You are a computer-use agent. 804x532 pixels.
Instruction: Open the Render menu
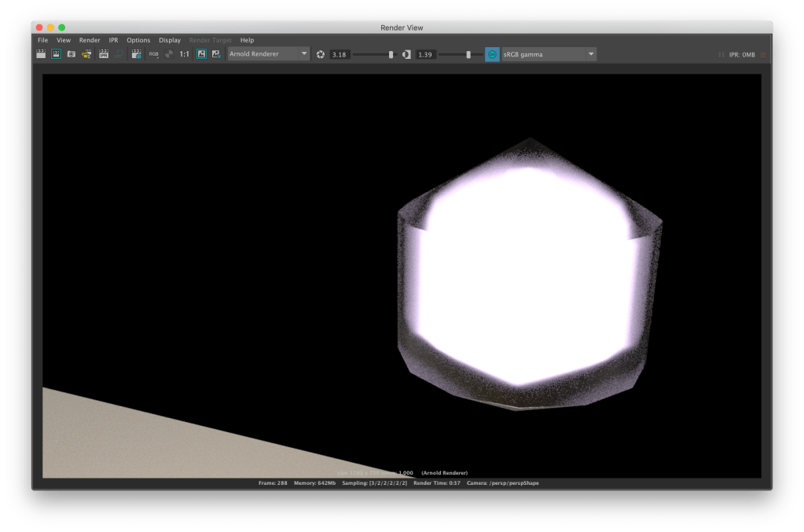point(90,40)
